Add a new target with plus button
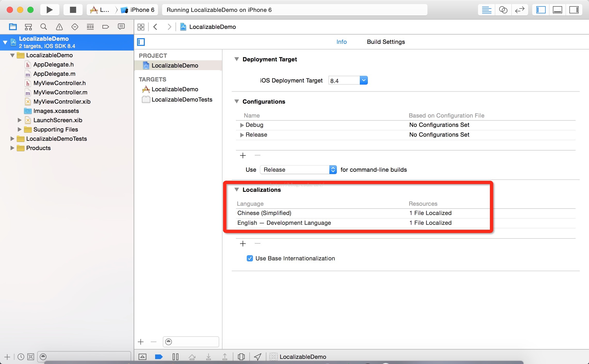 coord(141,342)
